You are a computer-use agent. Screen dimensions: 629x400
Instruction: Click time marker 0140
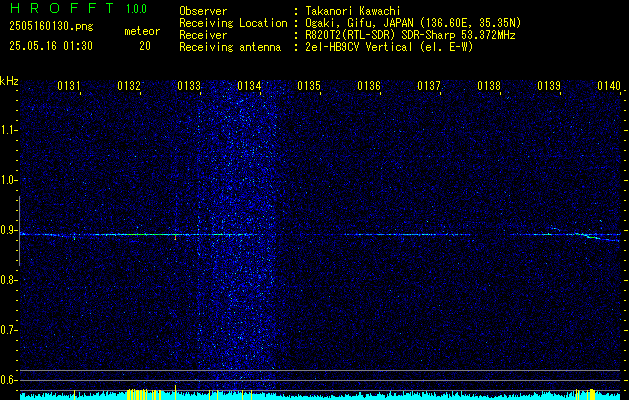[x=609, y=85]
